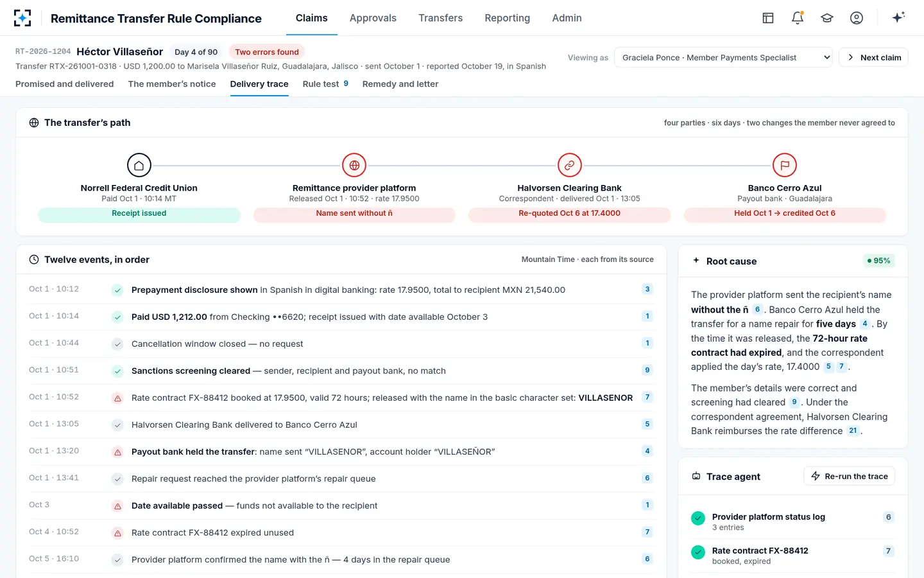Open the Reporting tab

pos(508,18)
